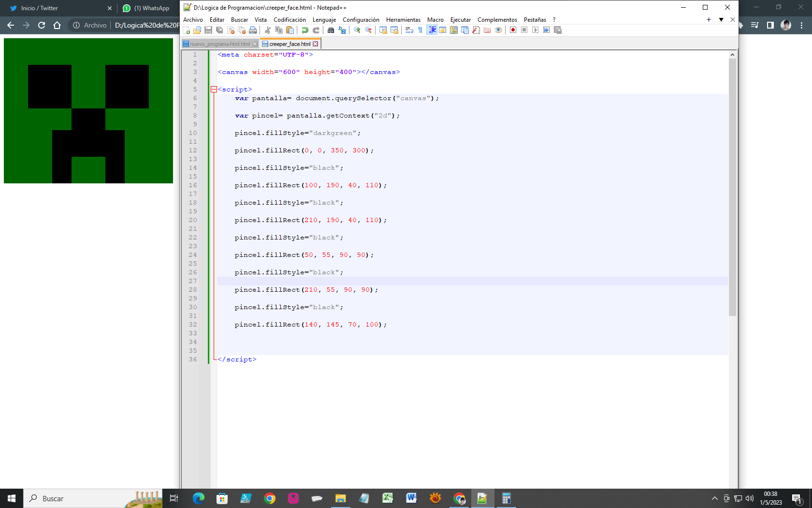The height and width of the screenshot is (508, 812).
Task: Open the Vista menu
Action: tap(261, 20)
